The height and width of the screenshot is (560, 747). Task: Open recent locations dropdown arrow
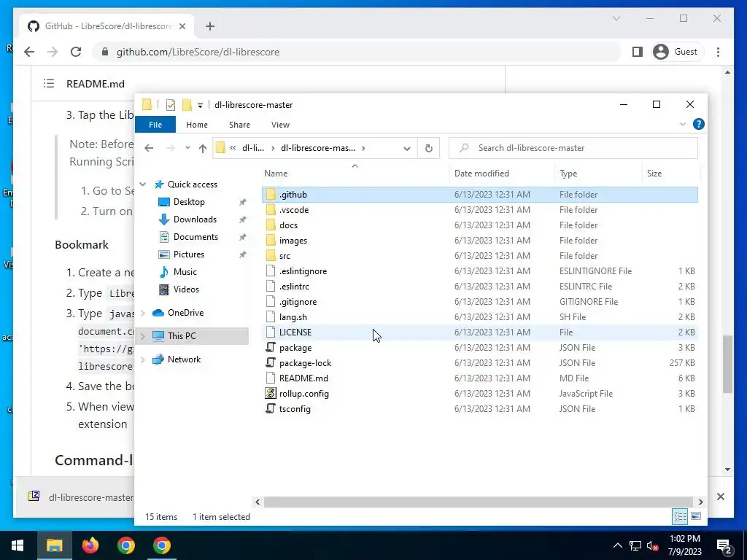point(187,148)
